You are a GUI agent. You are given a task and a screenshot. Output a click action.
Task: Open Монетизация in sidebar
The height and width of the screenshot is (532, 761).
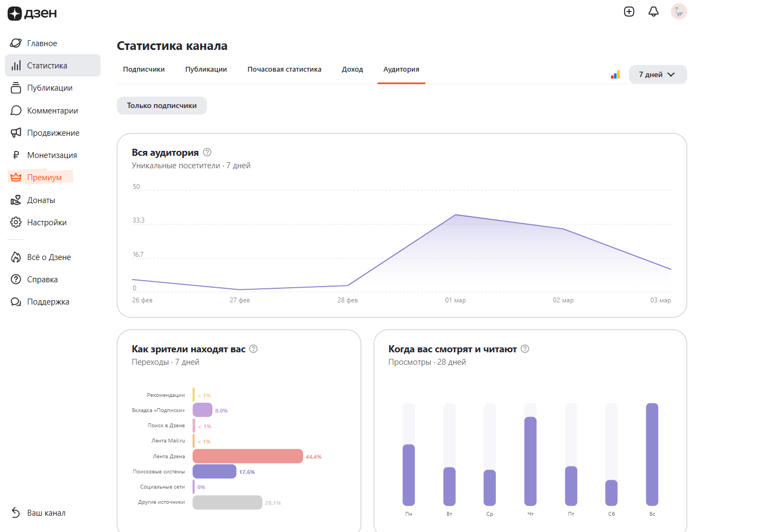point(52,155)
